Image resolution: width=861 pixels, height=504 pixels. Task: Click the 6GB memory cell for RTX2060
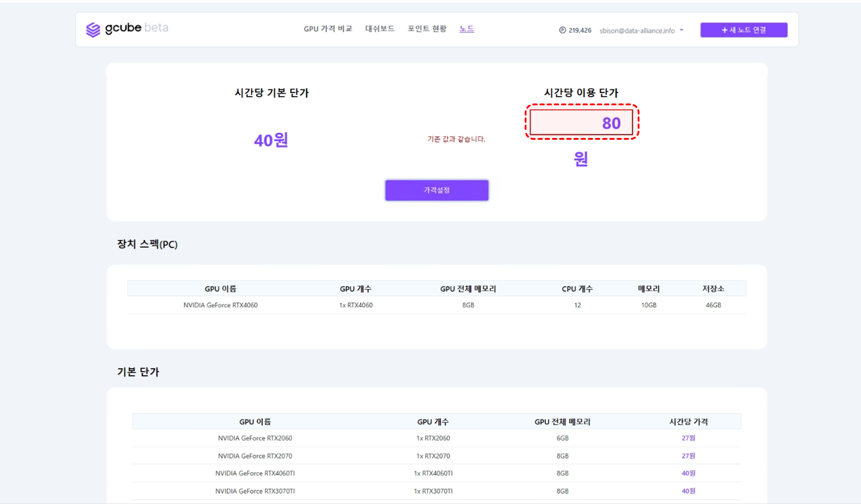562,438
